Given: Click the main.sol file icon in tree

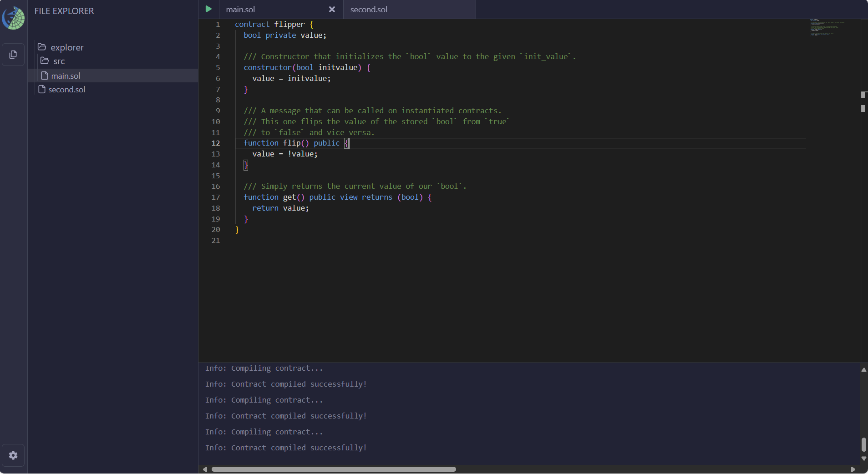Looking at the screenshot, I should 45,76.
